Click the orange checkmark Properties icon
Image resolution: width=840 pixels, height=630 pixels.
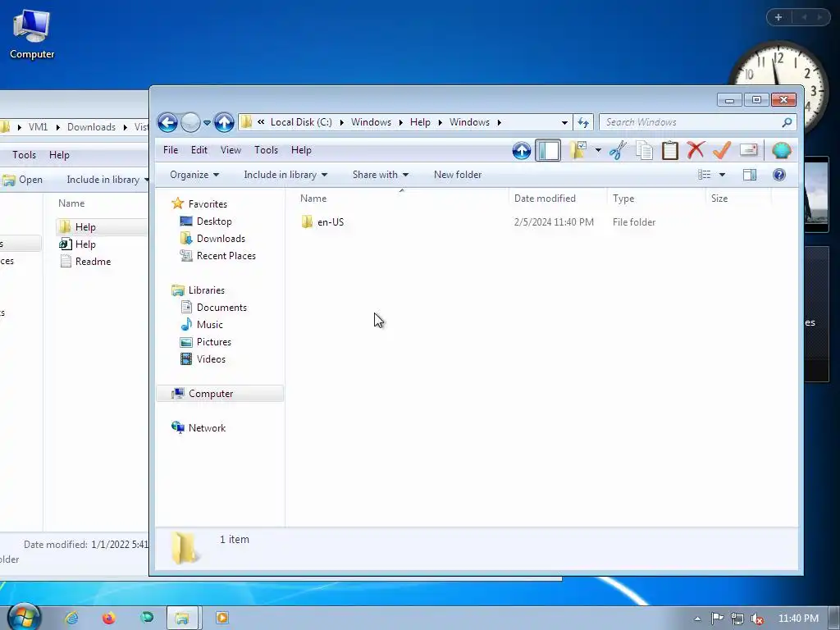722,151
